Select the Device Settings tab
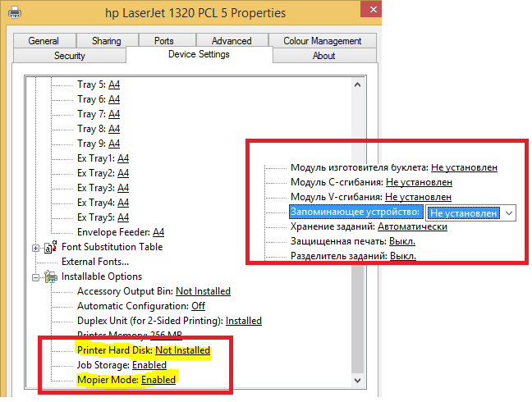 coord(199,54)
